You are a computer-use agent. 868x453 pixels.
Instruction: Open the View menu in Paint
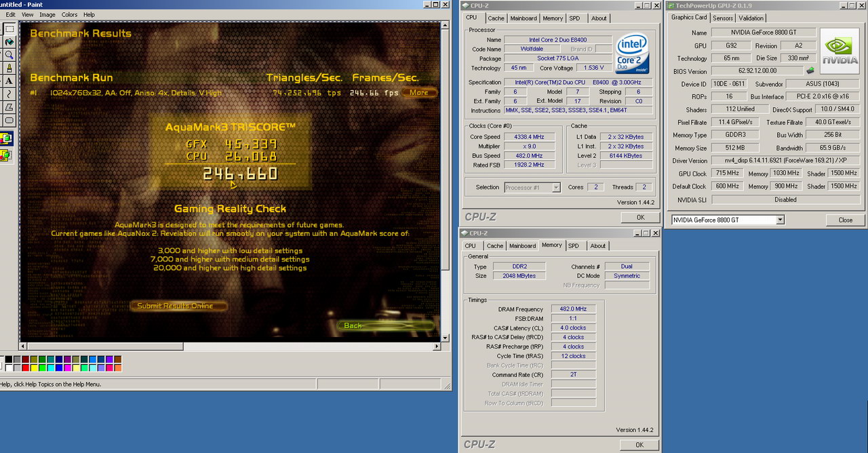27,14
